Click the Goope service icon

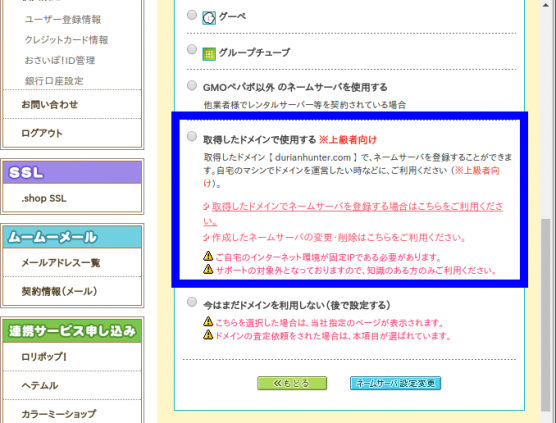pos(209,18)
